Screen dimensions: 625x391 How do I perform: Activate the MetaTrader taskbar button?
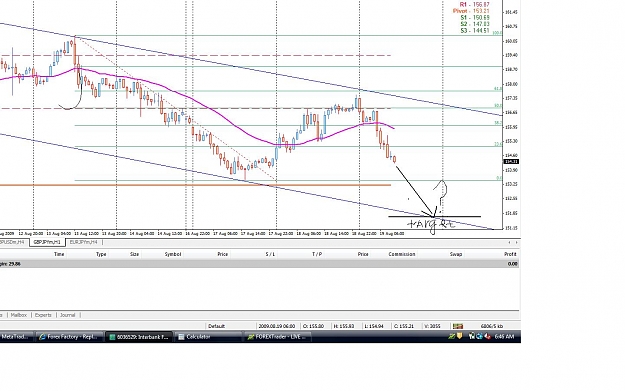pos(16,337)
